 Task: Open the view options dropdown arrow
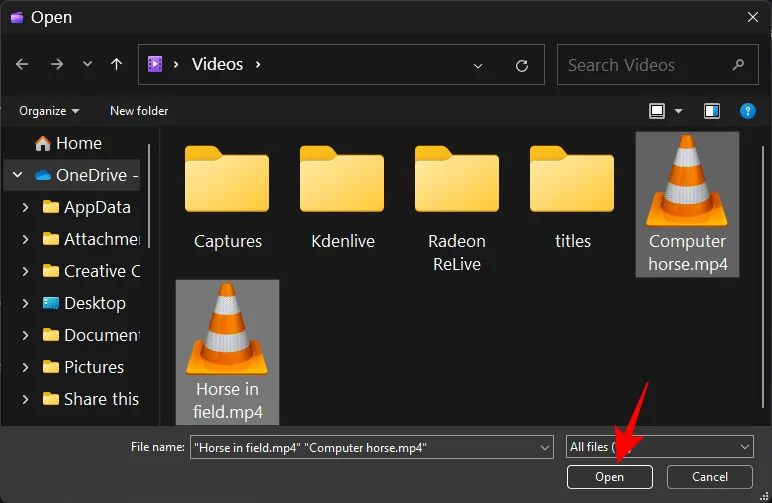tap(678, 111)
